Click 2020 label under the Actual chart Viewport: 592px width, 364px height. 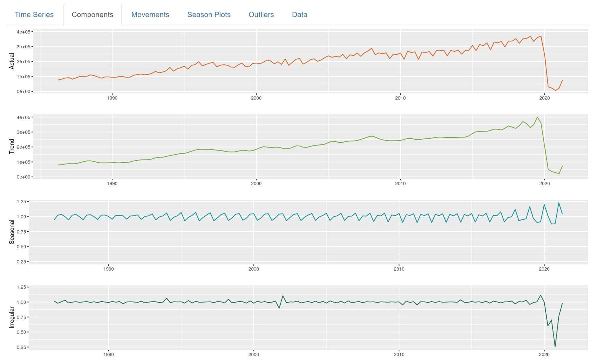[544, 98]
